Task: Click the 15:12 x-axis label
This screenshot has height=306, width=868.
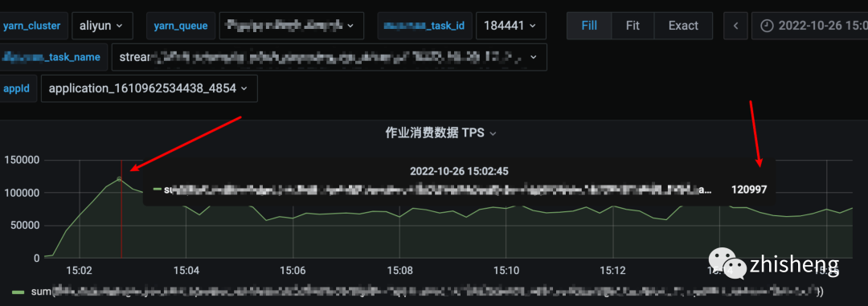Action: point(613,271)
